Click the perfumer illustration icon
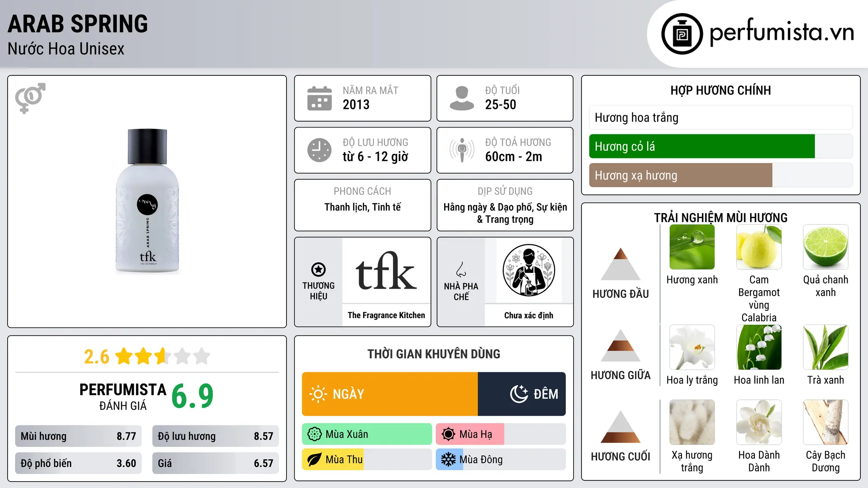Viewport: 868px width, 488px height. [529, 270]
